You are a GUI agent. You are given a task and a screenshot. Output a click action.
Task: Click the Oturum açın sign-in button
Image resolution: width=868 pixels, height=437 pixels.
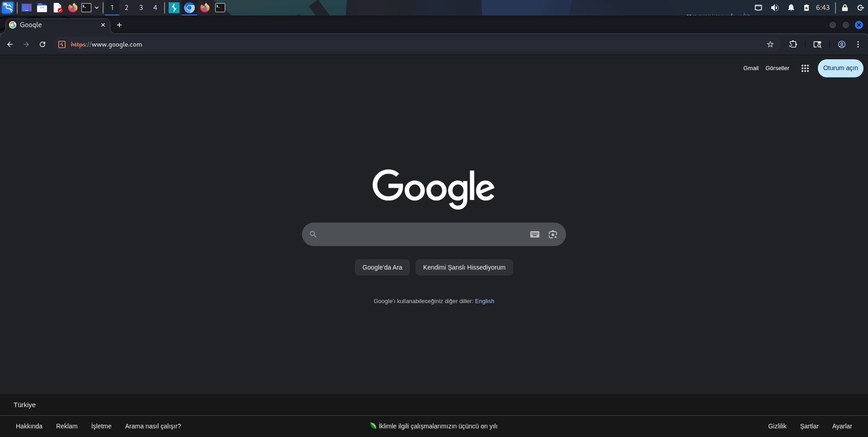click(x=840, y=68)
